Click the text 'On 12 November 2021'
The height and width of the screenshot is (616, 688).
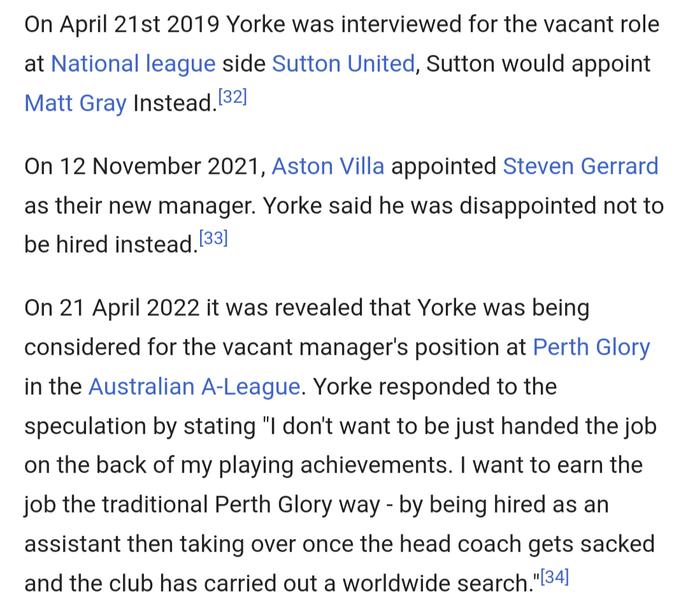(x=141, y=166)
